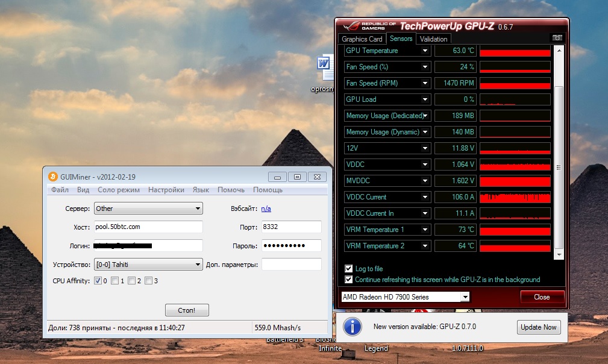This screenshot has width=608, height=364.
Task: Uncheck CPU Affinity core 0
Action: tap(98, 281)
